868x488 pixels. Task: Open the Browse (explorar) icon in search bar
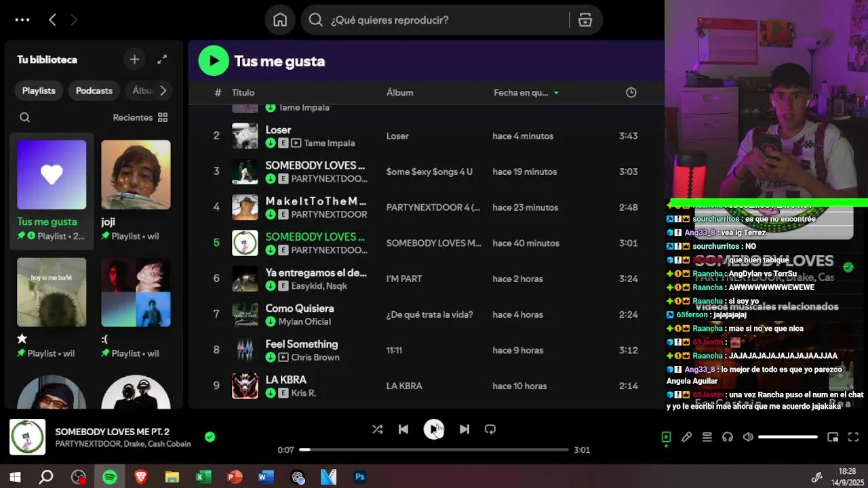pyautogui.click(x=585, y=20)
